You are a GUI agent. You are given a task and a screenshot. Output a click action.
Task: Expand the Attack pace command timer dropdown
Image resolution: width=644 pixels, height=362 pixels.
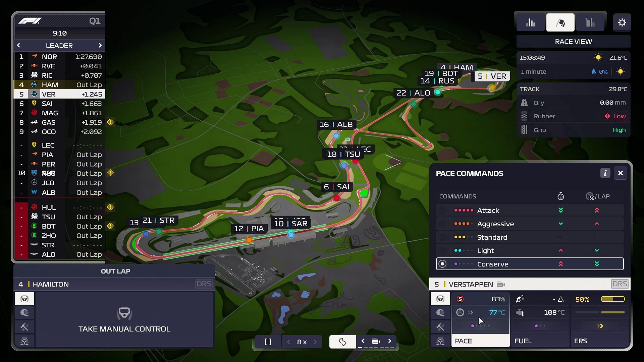(x=560, y=210)
